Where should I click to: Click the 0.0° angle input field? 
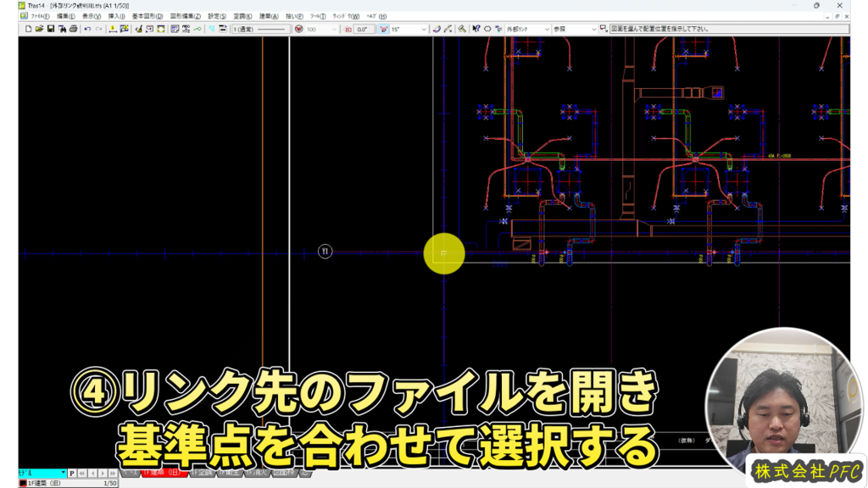364,29
